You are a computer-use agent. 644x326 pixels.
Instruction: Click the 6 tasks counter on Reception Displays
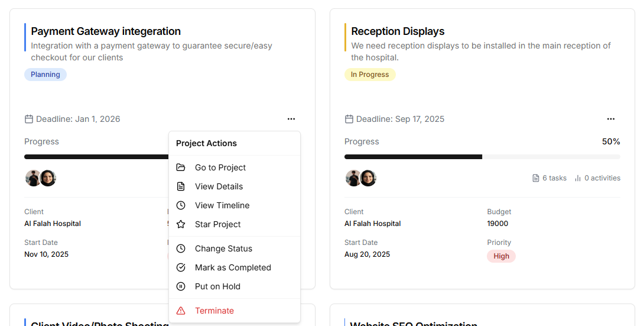tap(549, 178)
